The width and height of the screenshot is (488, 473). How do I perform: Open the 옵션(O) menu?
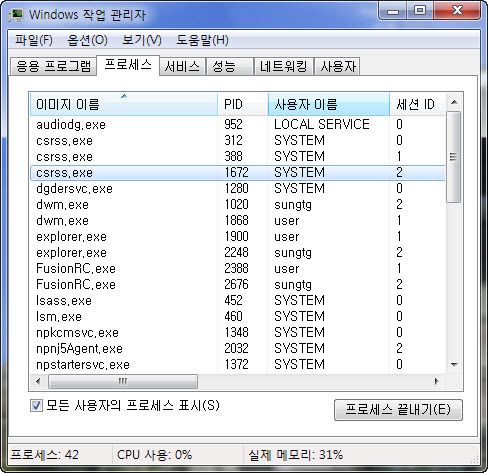tap(88, 40)
